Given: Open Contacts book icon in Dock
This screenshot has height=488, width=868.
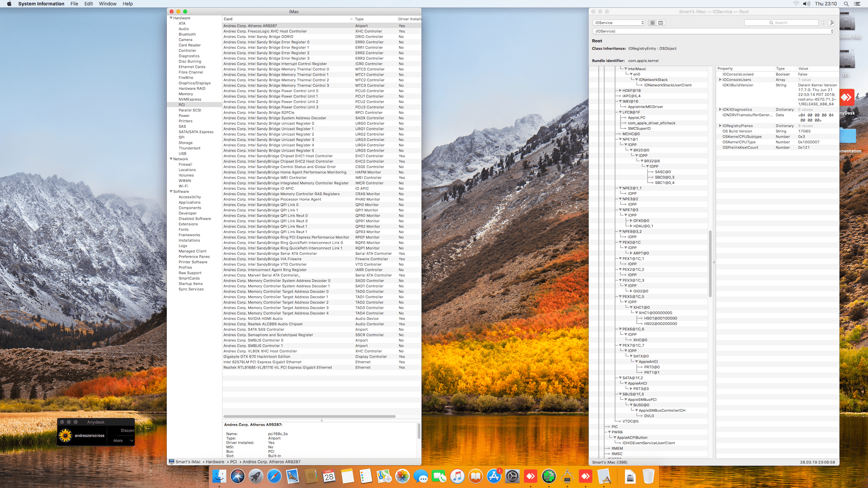Looking at the screenshot, I should pyautogui.click(x=311, y=476).
